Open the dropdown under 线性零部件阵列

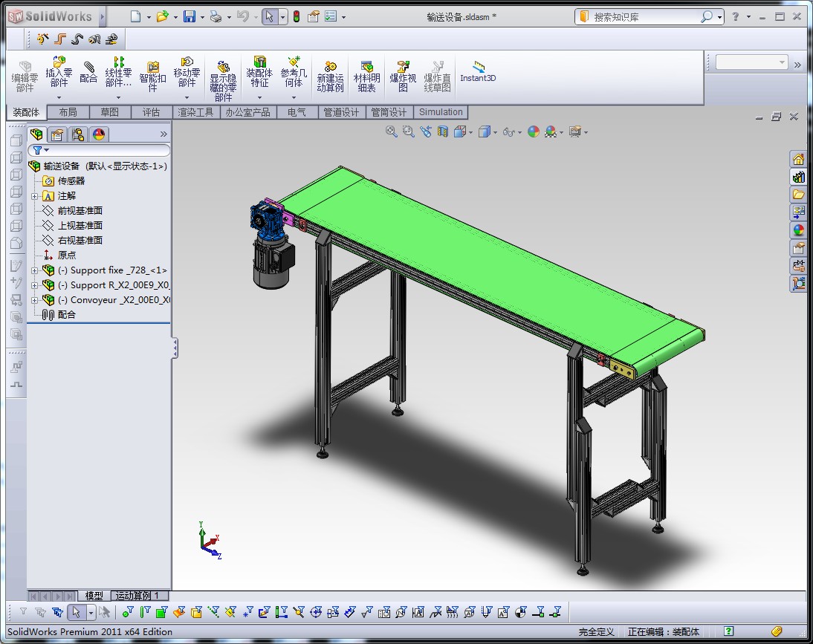118,97
